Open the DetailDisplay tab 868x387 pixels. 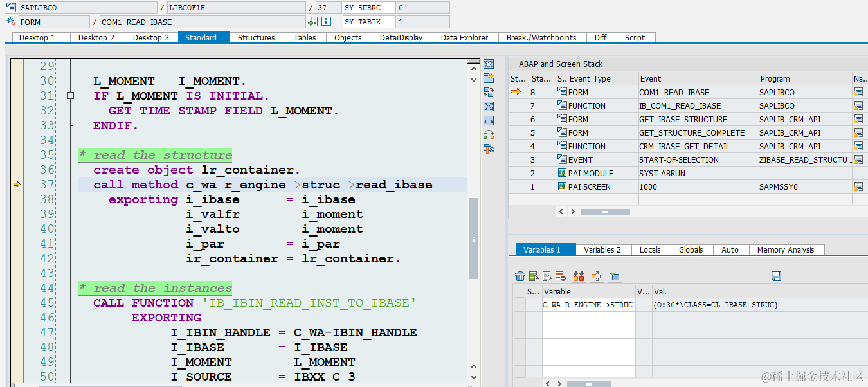point(401,38)
